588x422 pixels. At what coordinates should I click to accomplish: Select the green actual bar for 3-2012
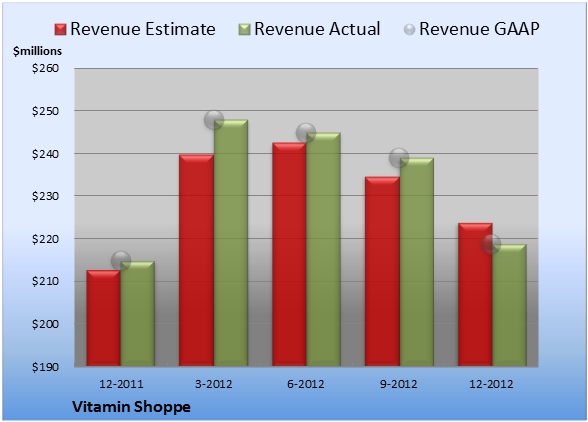[x=231, y=243]
